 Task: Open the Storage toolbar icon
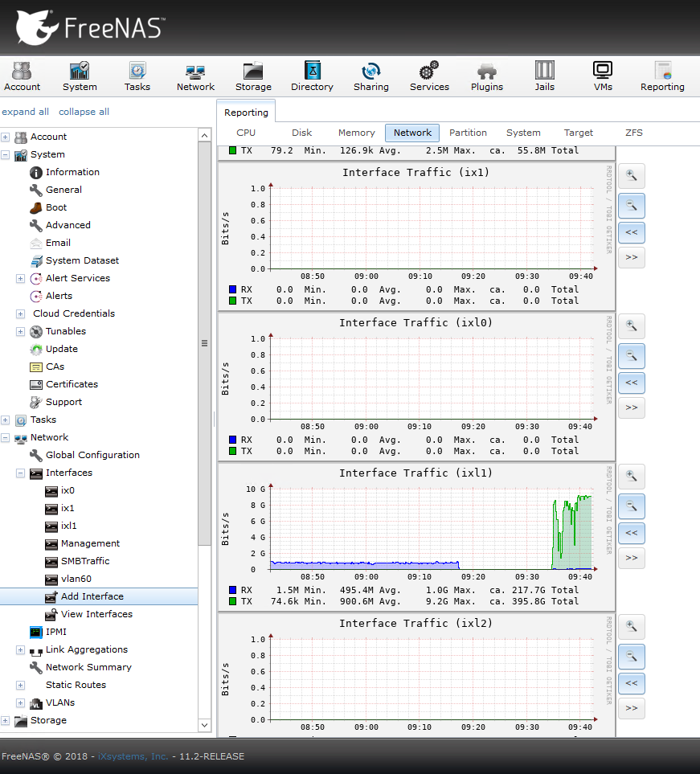253,76
